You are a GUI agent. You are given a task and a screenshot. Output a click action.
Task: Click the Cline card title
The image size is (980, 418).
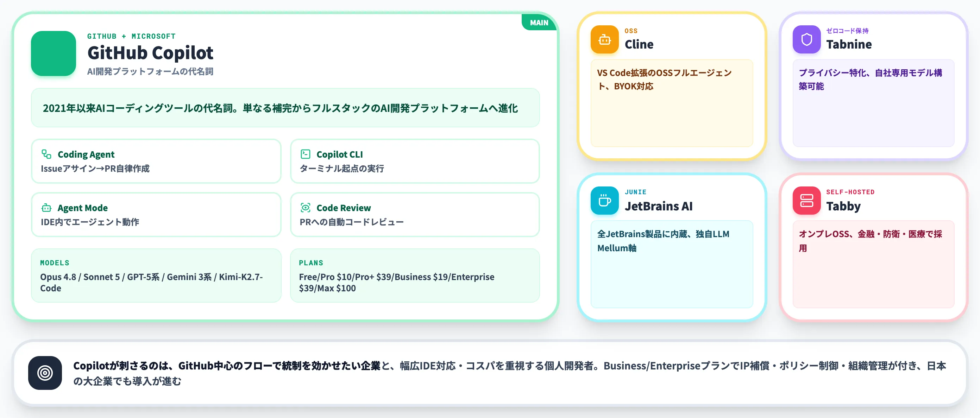[x=639, y=44]
